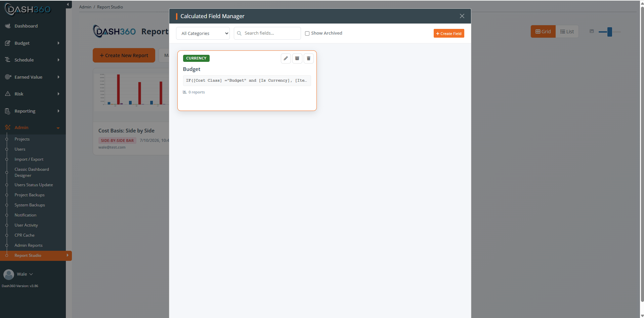
Task: Click the Wale user avatar
Action: [9, 274]
